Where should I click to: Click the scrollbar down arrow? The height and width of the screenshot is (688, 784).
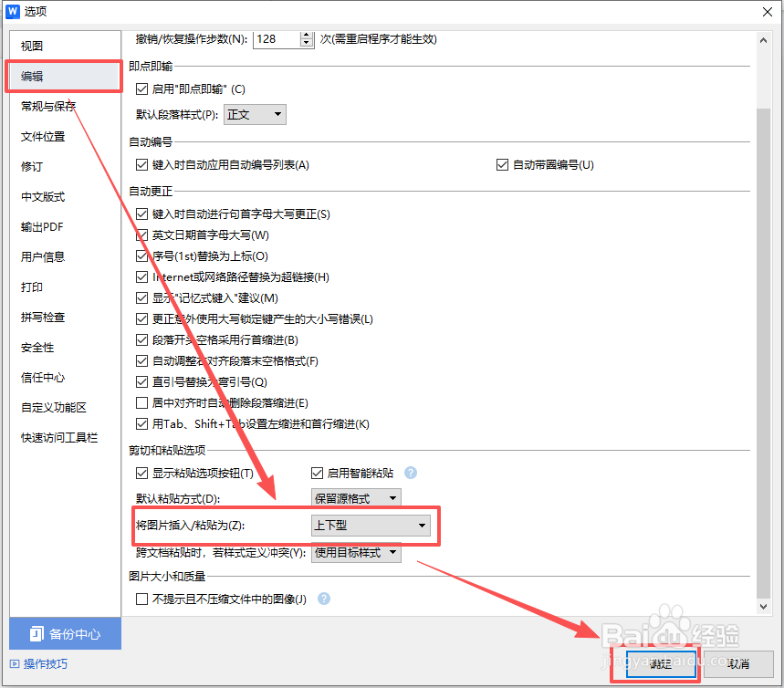pyautogui.click(x=763, y=607)
